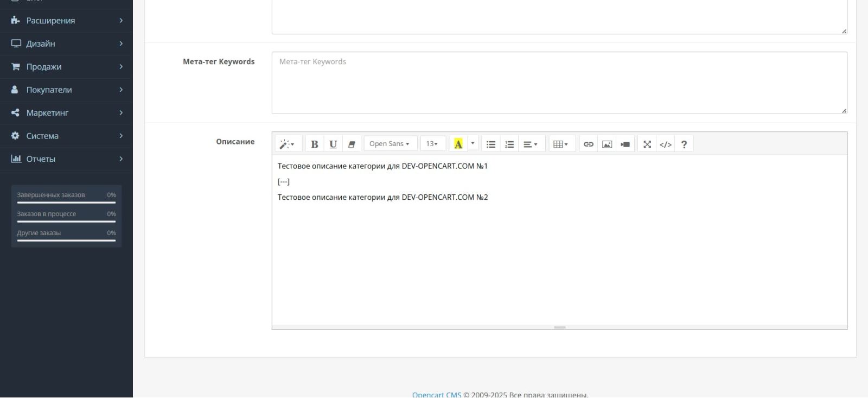Click the eraser remove font style icon

352,144
